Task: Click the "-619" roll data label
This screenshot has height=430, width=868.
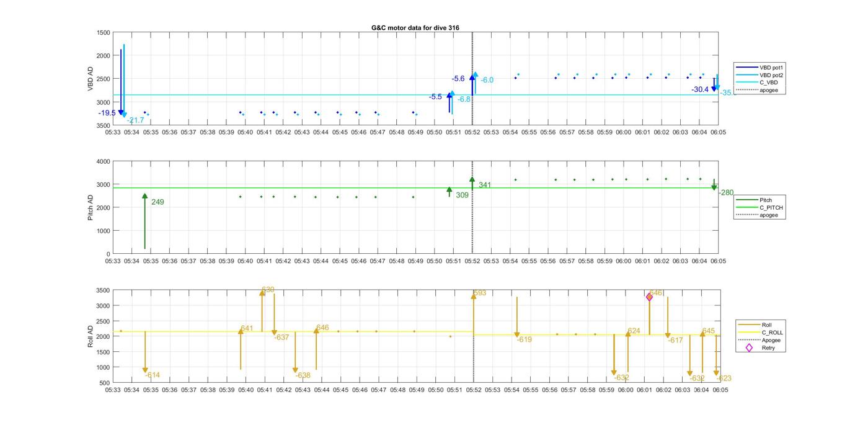Action: [x=525, y=339]
